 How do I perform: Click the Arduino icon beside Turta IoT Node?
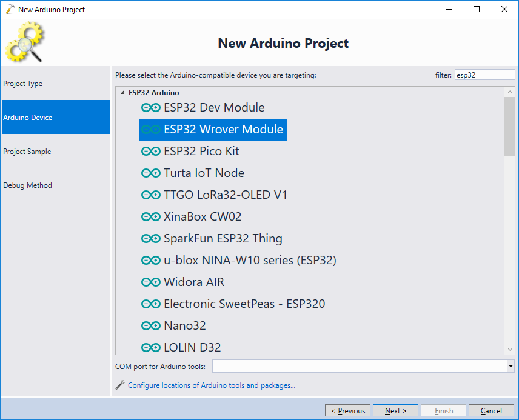point(151,173)
